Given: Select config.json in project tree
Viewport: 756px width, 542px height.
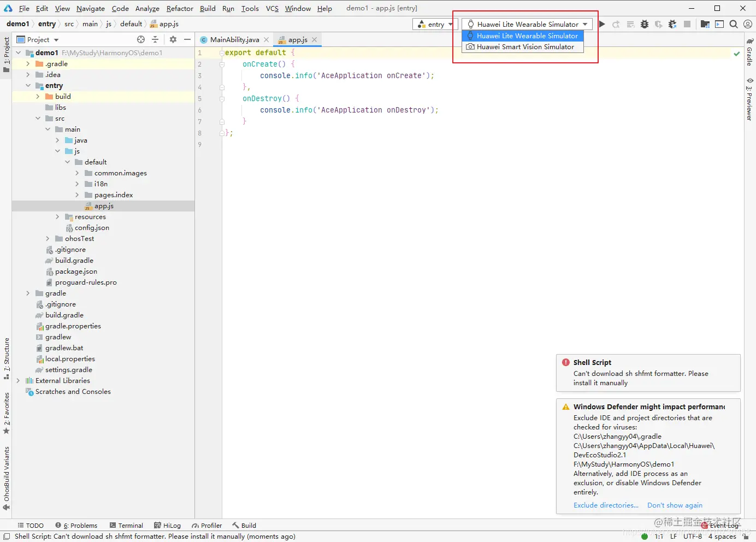Looking at the screenshot, I should (x=92, y=228).
